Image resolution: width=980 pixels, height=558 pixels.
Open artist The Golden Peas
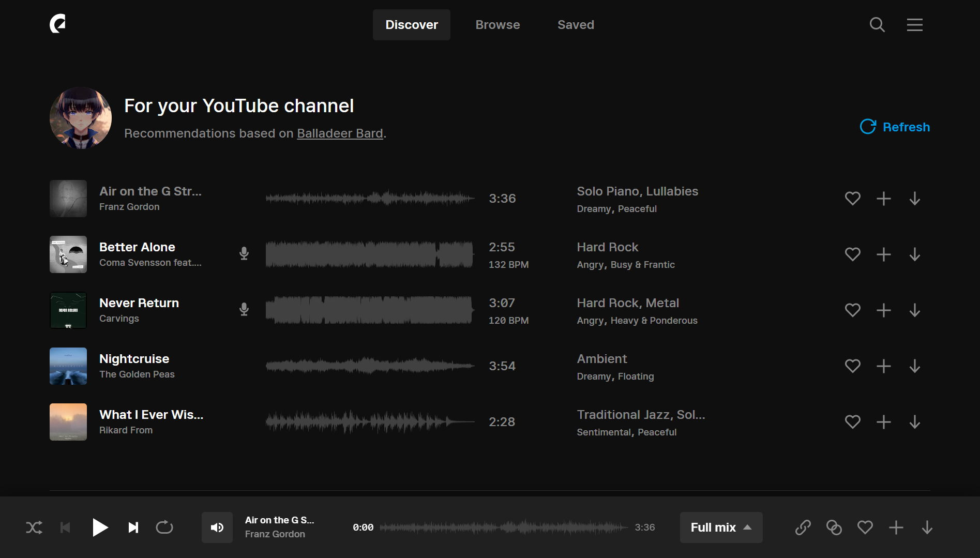pos(137,374)
